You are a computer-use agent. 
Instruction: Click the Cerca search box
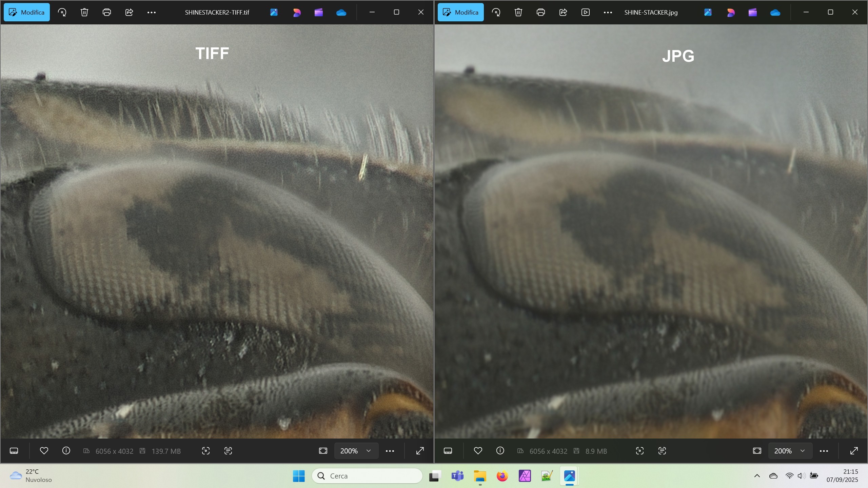point(367,476)
